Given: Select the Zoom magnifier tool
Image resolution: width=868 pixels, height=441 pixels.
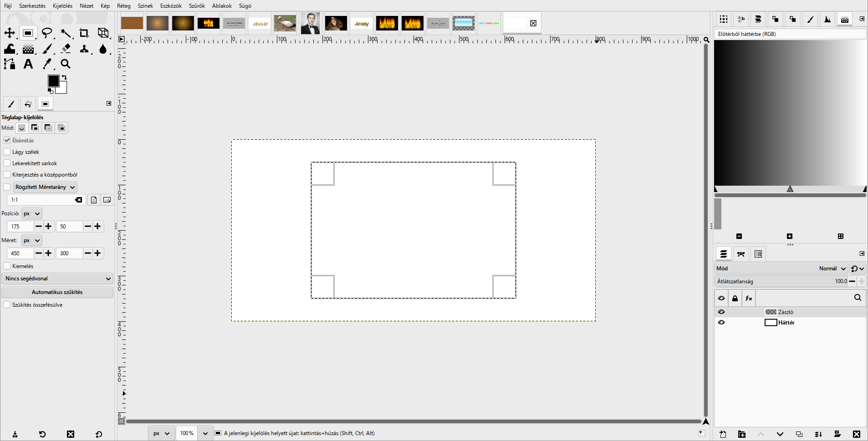Looking at the screenshot, I should point(66,64).
